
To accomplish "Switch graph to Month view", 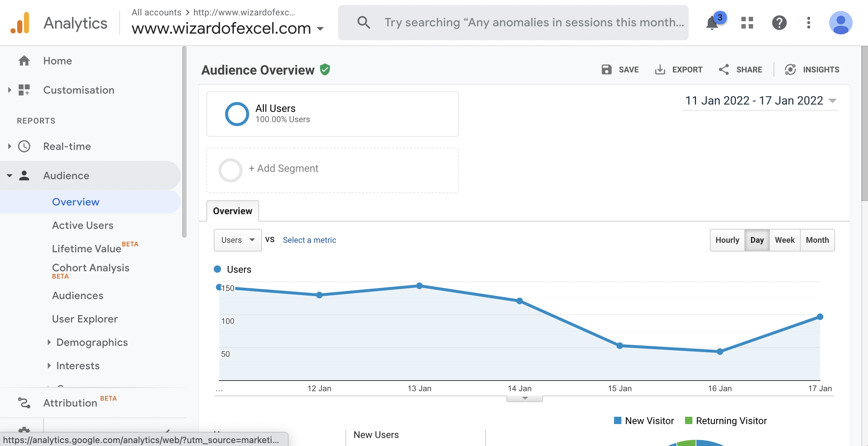I will tap(818, 240).
